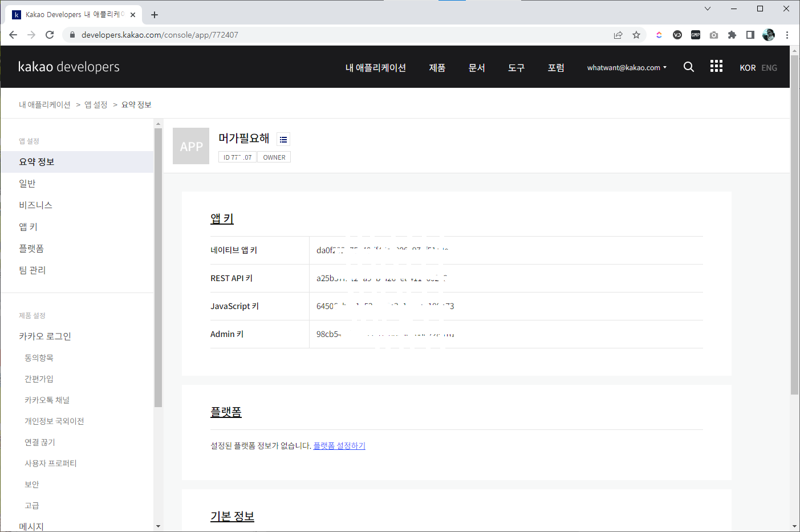Open 문서 in the top menu
Screen dimensions: 800x532
tap(477, 67)
